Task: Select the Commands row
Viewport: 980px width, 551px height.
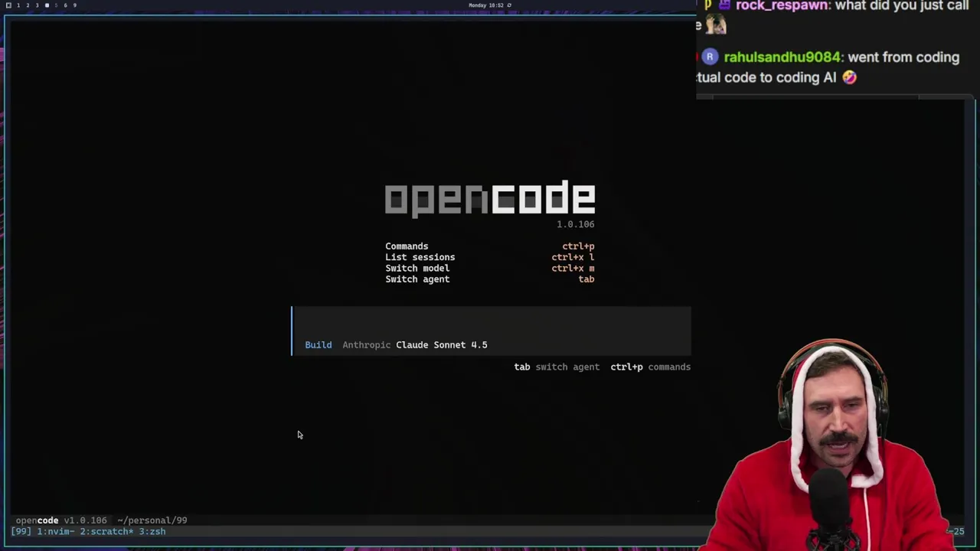Action: (490, 246)
